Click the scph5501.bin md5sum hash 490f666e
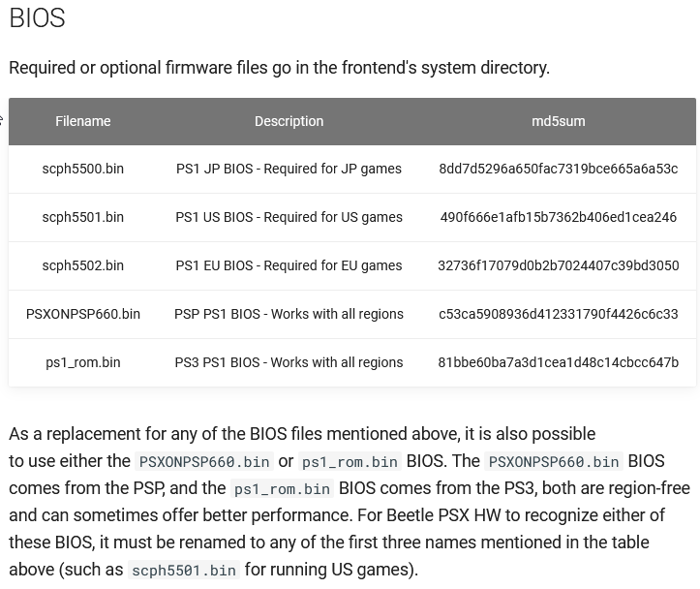This screenshot has height=589, width=700. pyautogui.click(x=558, y=217)
